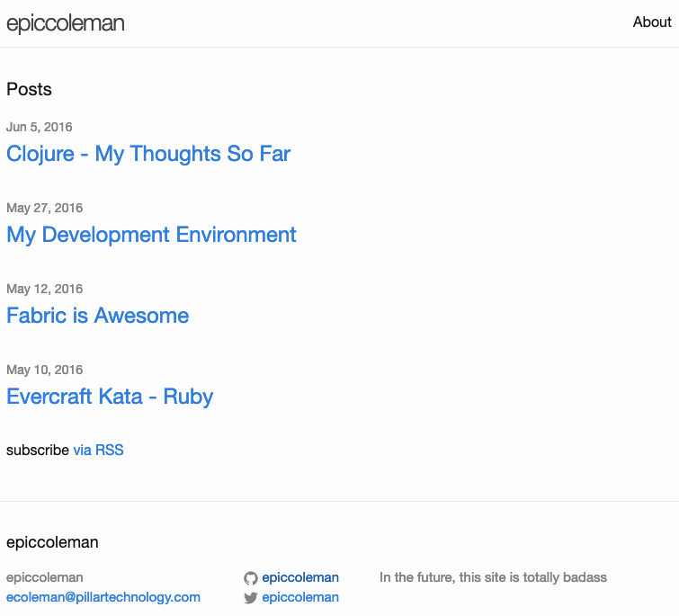Click the "Jun 5, 2016" post date
This screenshot has width=679, height=616.
(40, 127)
